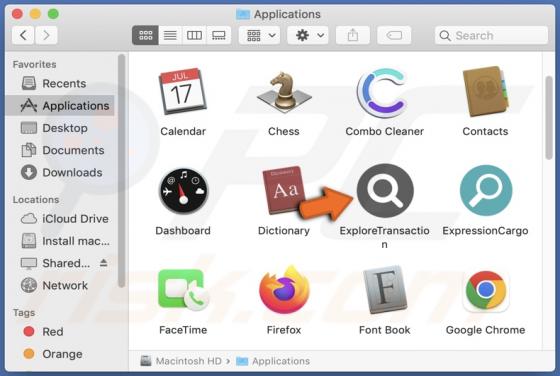560x376 pixels.
Task: Open the Calendar app icon
Action: (x=182, y=91)
